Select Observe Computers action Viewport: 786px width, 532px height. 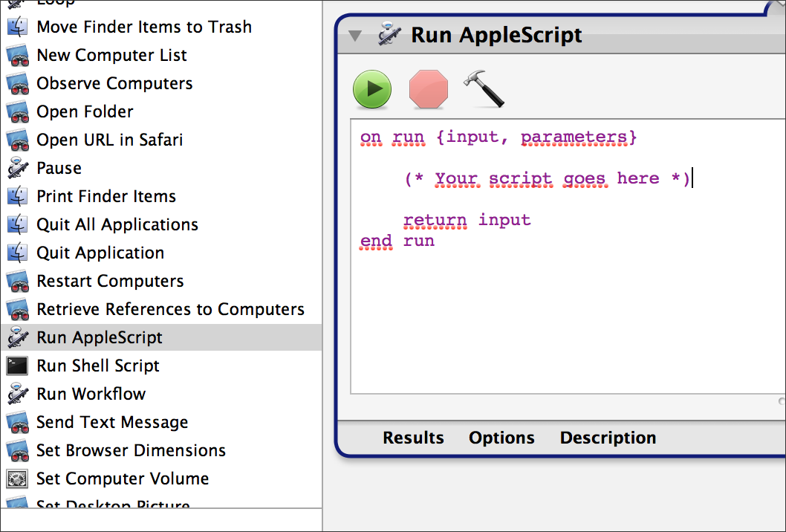161,83
